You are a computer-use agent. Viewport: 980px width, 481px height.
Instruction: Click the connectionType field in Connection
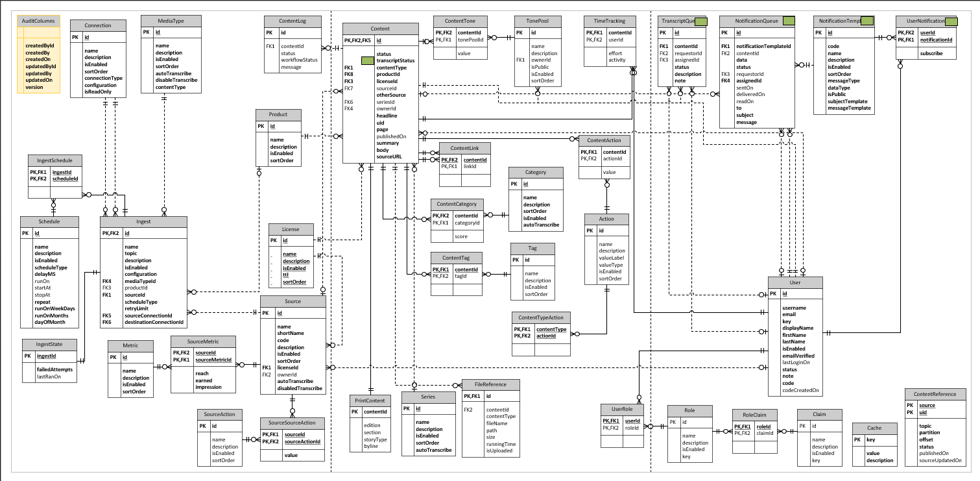click(x=104, y=78)
